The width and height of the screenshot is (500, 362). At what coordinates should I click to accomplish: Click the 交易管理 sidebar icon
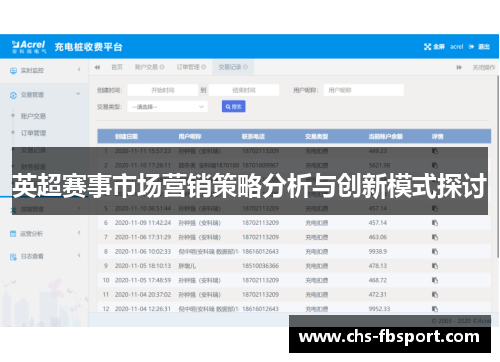(13, 95)
